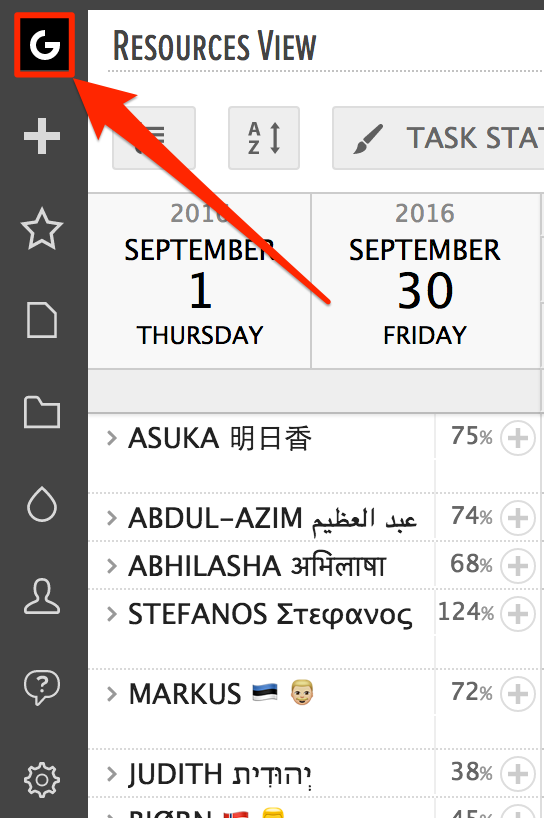This screenshot has height=818, width=544.
Task: Expand the ABDUL-AZIM resource row
Action: [x=111, y=518]
